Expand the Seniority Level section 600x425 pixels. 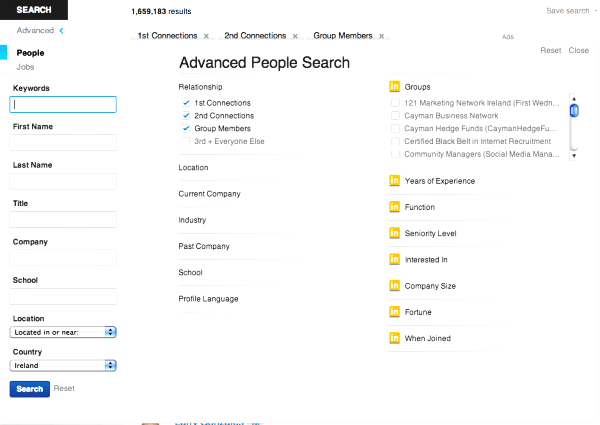[430, 233]
